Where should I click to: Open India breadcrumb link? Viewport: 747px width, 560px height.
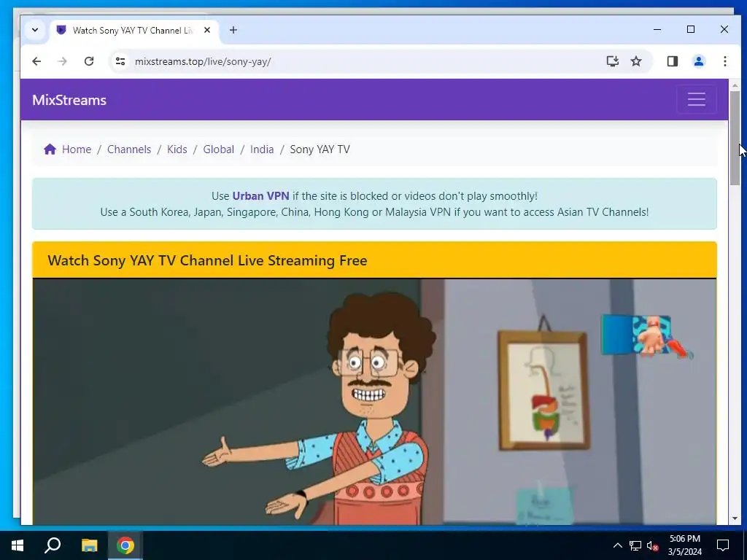point(262,149)
